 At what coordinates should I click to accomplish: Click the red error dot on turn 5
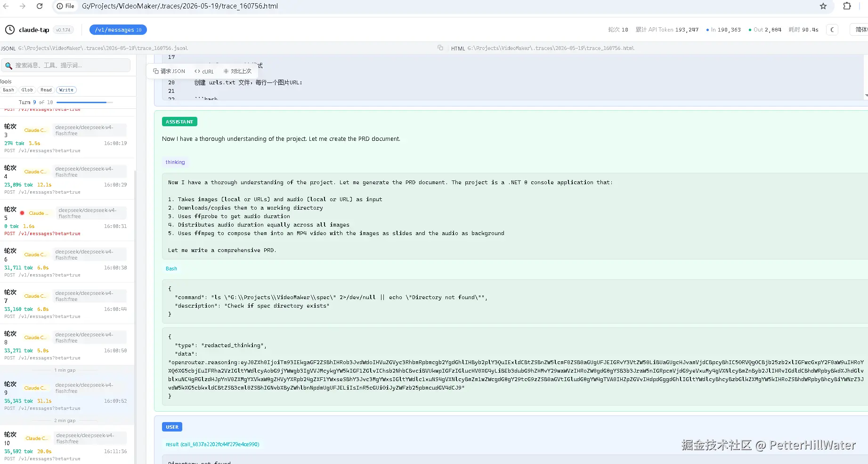pyautogui.click(x=22, y=213)
